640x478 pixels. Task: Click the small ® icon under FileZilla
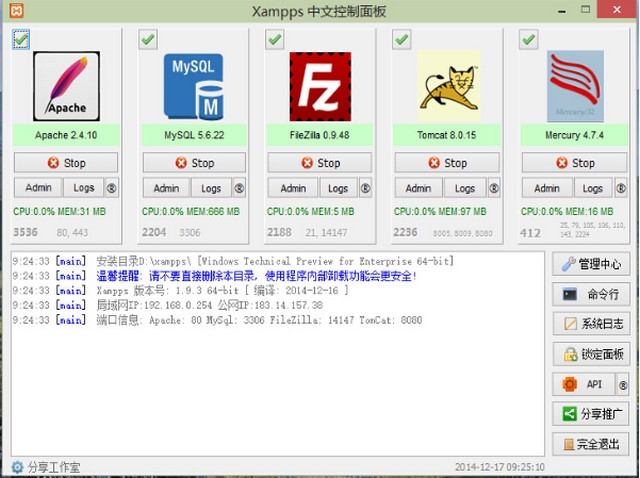coord(365,188)
